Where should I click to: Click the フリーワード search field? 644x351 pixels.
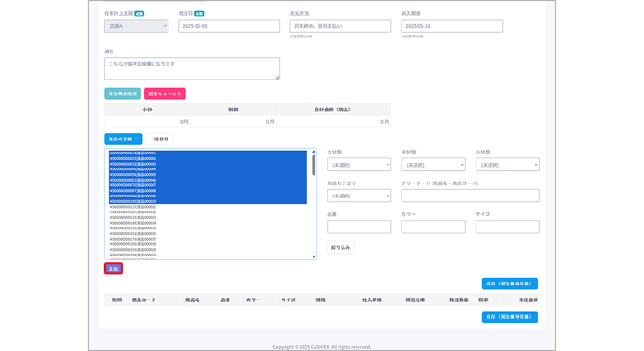click(470, 196)
